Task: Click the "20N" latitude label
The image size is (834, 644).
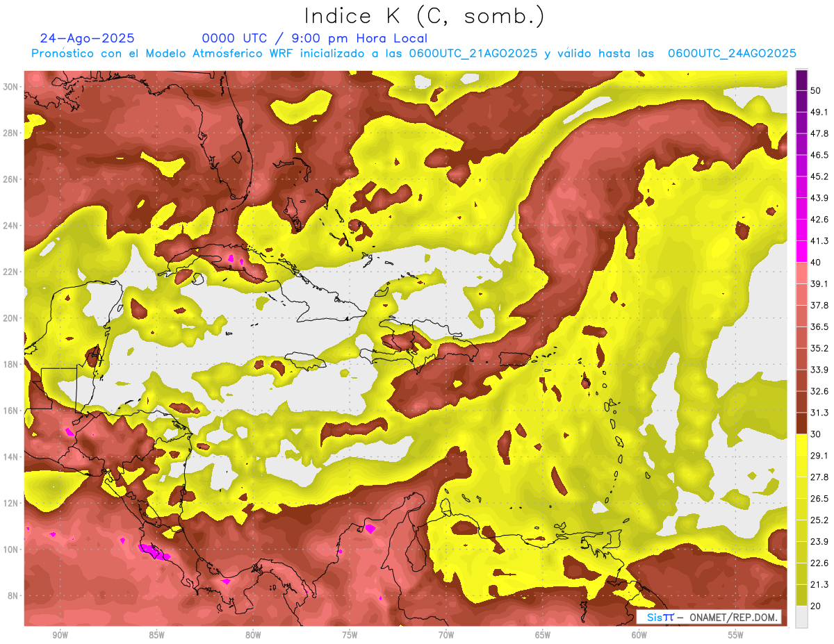Action: point(10,318)
